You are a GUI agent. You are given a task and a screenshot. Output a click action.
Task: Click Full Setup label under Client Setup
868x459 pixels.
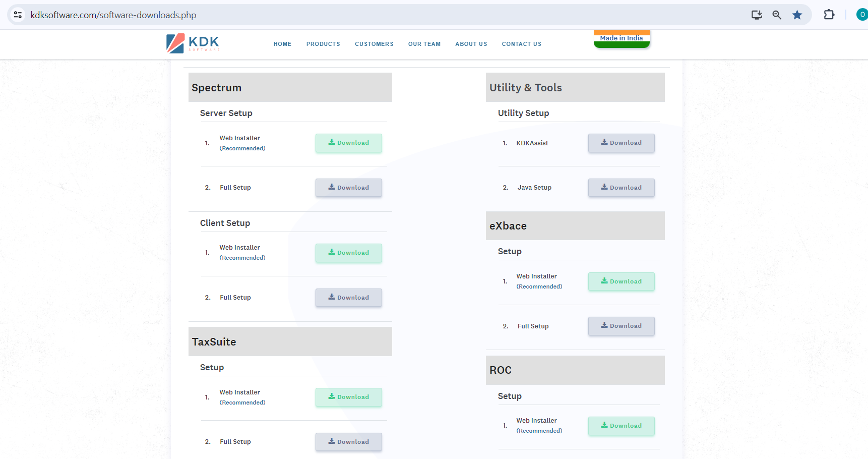click(235, 298)
